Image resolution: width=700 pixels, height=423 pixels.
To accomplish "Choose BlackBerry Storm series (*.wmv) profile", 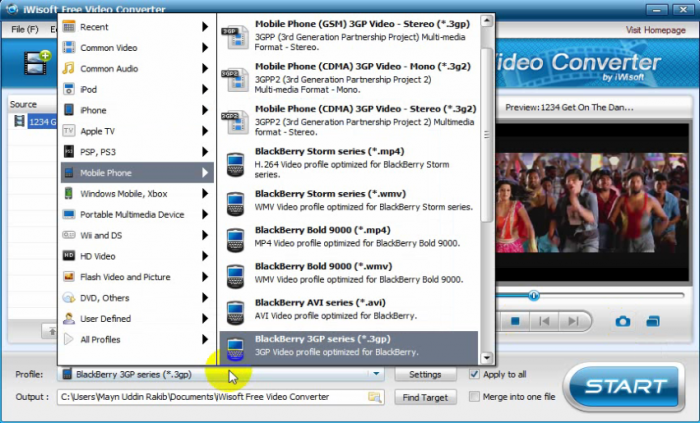I will pyautogui.click(x=349, y=201).
